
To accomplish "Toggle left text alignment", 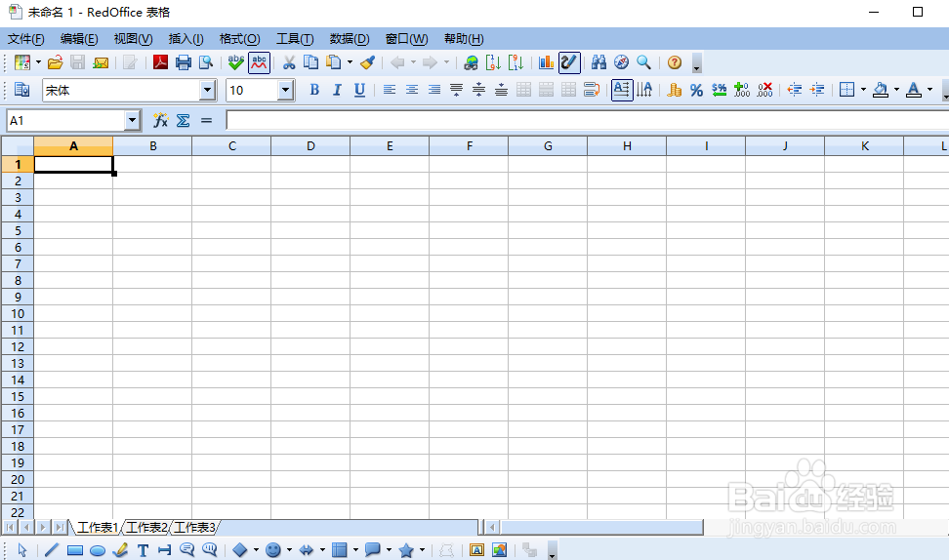I will pyautogui.click(x=390, y=90).
